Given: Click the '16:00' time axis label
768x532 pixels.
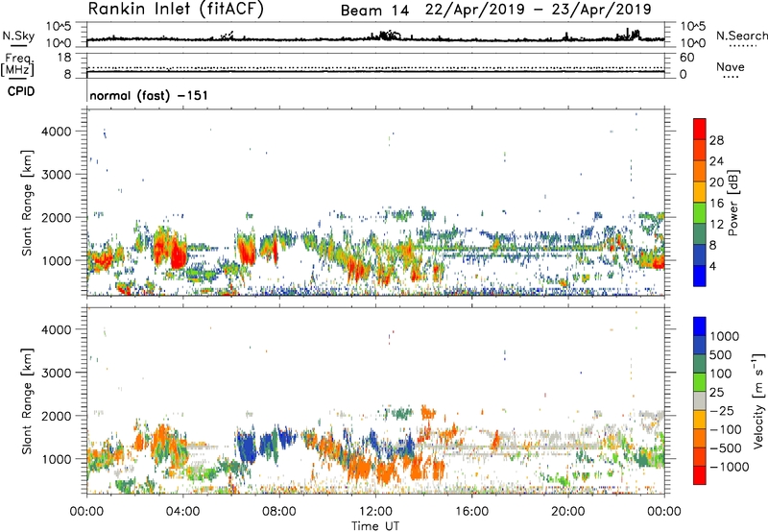Looking at the screenshot, I should click(x=471, y=512).
